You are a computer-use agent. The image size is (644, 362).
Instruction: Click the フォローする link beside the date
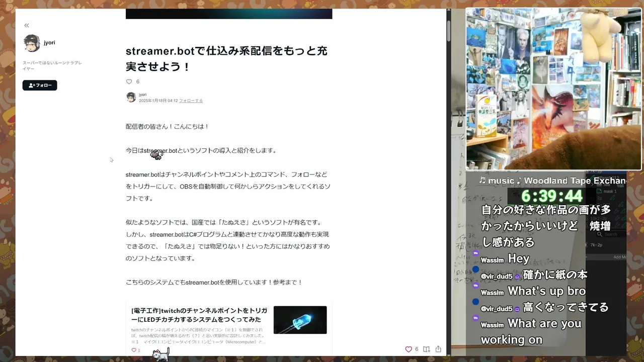point(191,101)
